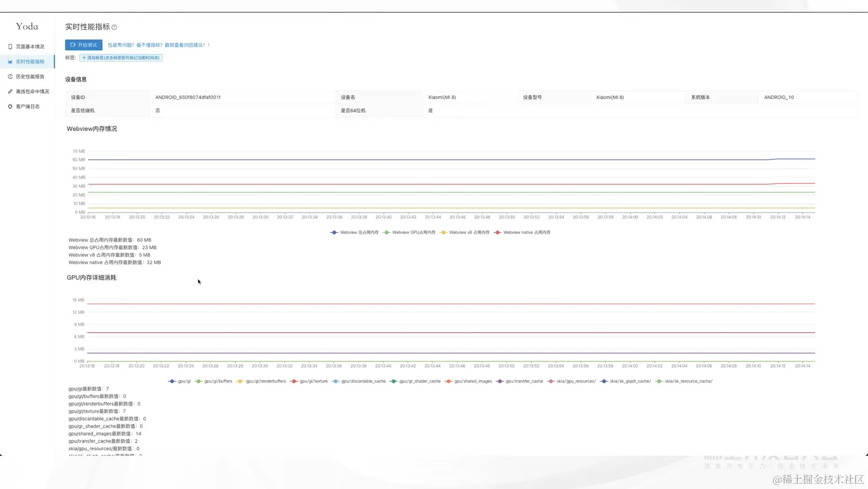This screenshot has width=868, height=489.
Task: Toggle gpu/gl/renderbuffers legend entry
Action: pos(261,382)
